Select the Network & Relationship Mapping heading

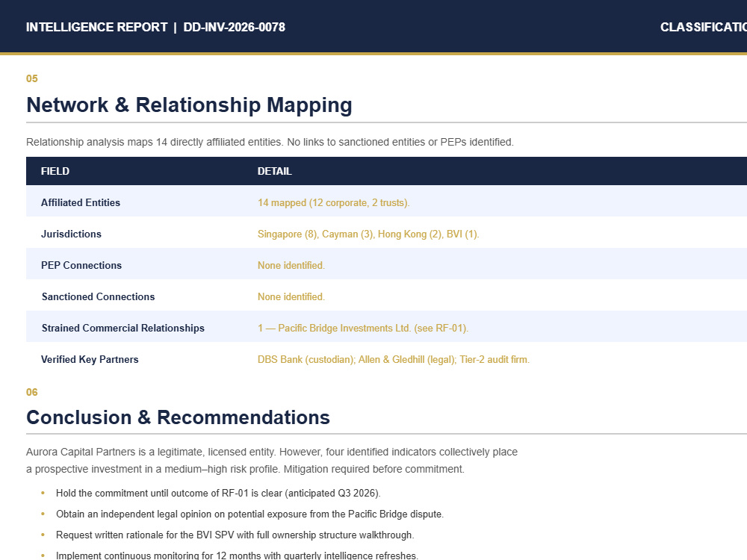[x=189, y=105]
